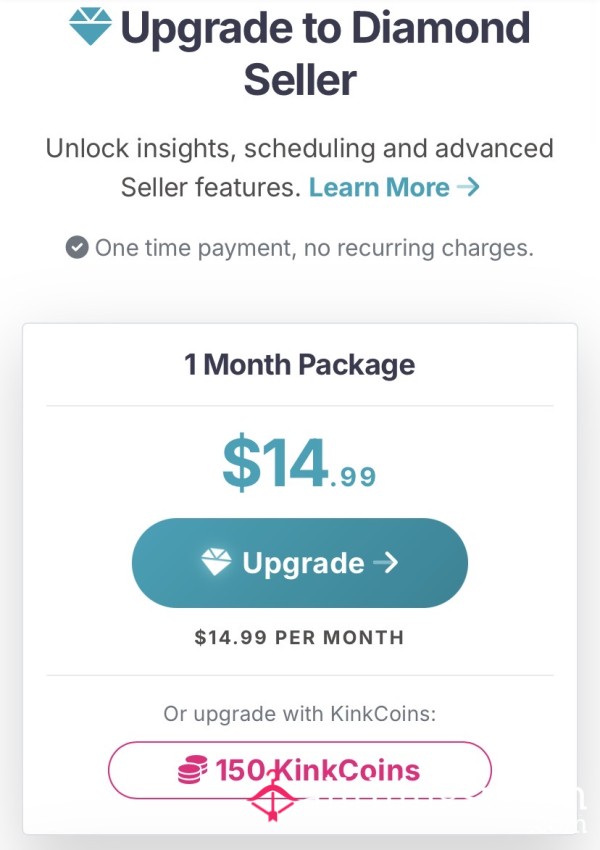
Task: Click the arrow icon after Learn More
Action: coord(468,187)
